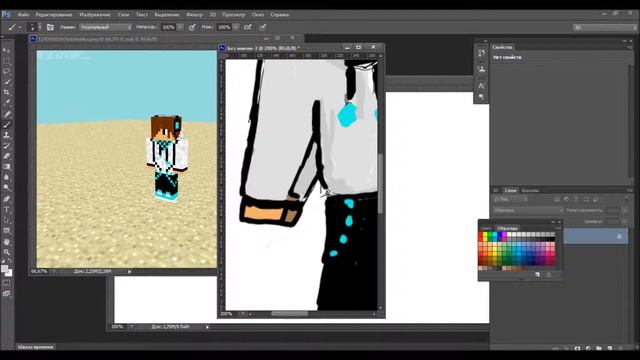The width and height of the screenshot is (640, 360).
Task: Click the 200% zoom field of the drawing window
Action: [227, 314]
